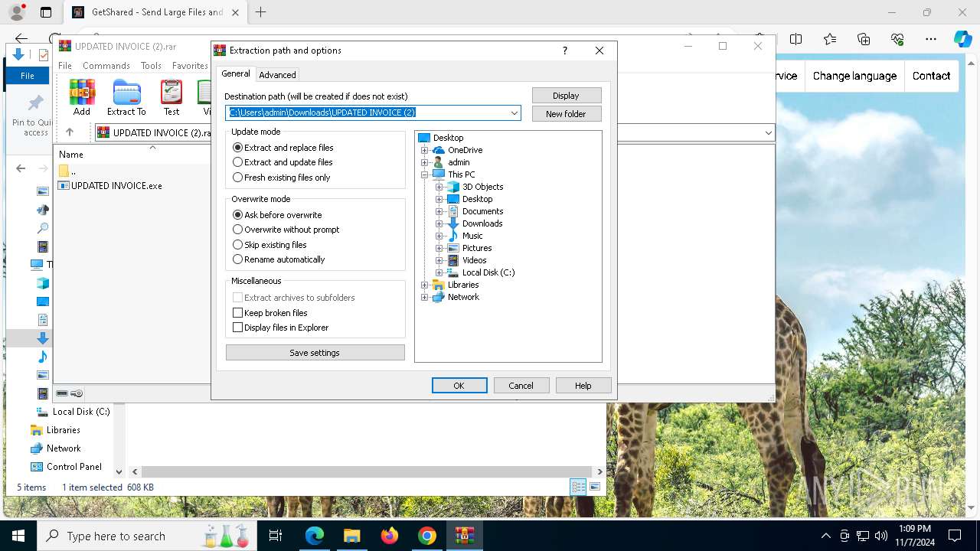Open the new browser tab button
This screenshot has width=980, height=551.
point(261,12)
